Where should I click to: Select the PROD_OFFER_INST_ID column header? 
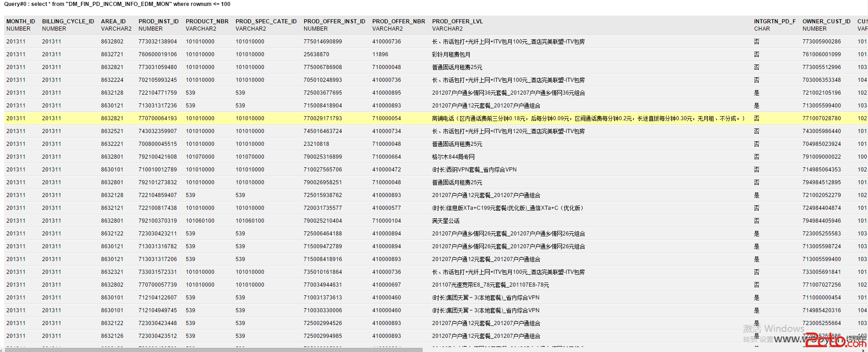click(x=334, y=21)
